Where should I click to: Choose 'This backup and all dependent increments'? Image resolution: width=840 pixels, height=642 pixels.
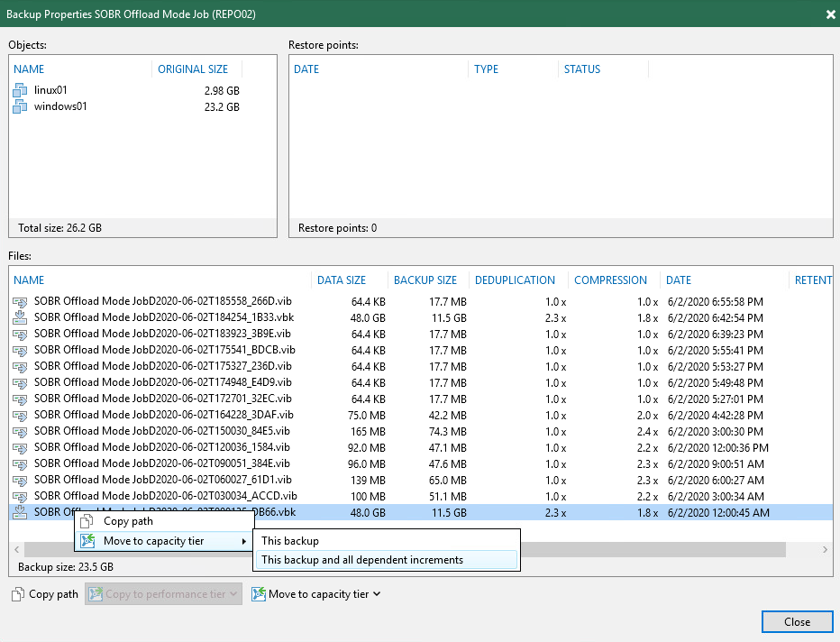[x=361, y=560]
